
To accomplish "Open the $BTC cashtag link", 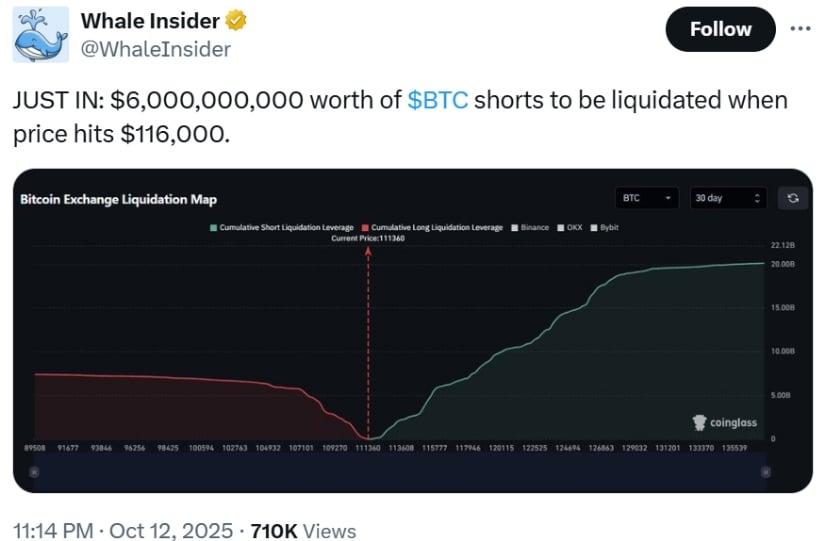I will click(439, 101).
